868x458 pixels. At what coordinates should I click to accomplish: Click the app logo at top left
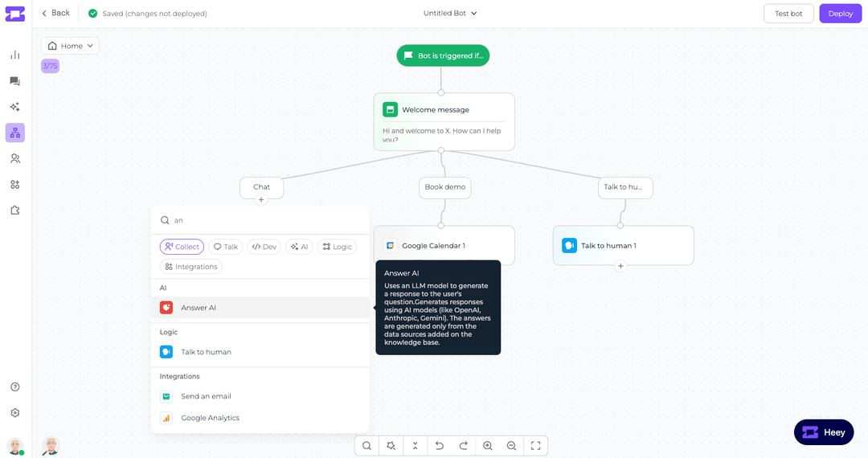coord(15,14)
